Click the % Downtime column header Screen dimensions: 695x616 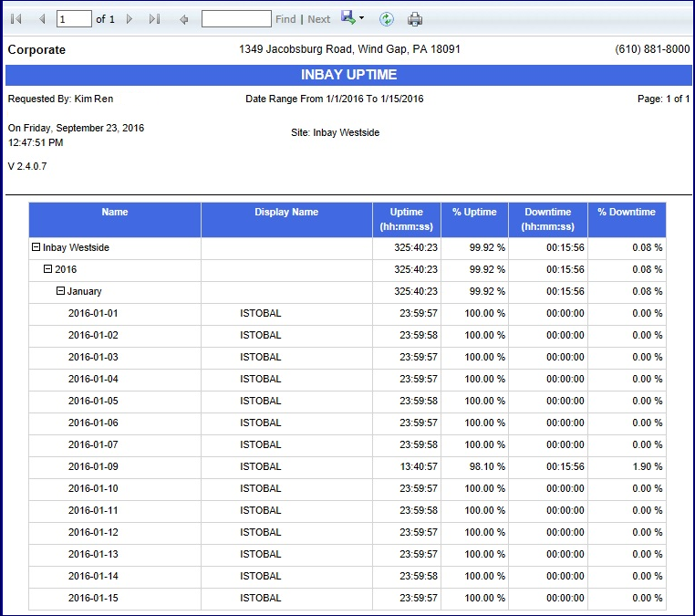point(627,213)
